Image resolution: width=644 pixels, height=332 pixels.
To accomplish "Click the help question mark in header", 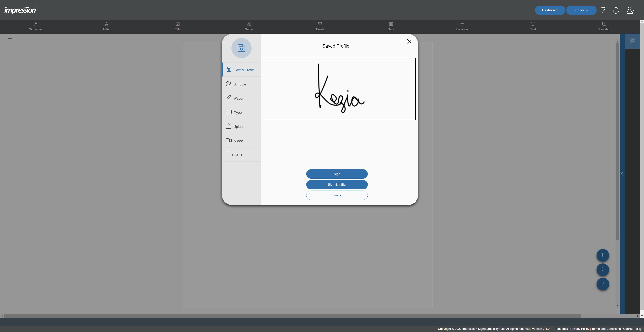I will 603,10.
